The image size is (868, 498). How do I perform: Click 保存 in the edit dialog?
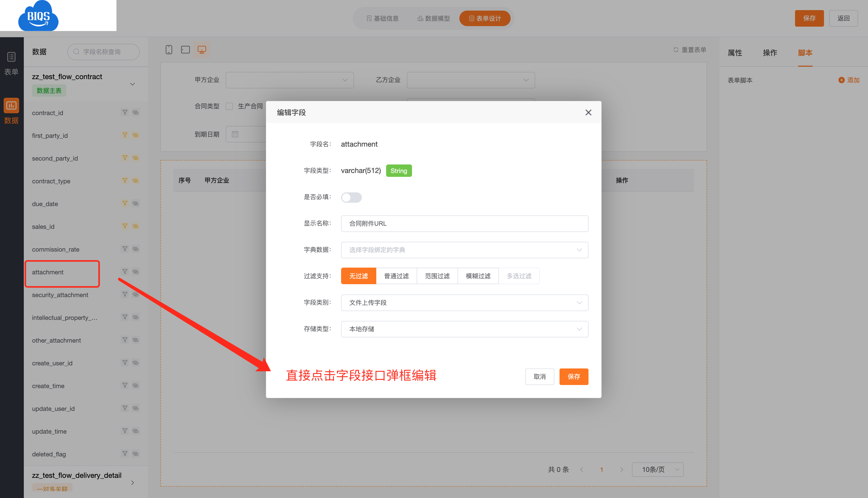574,376
